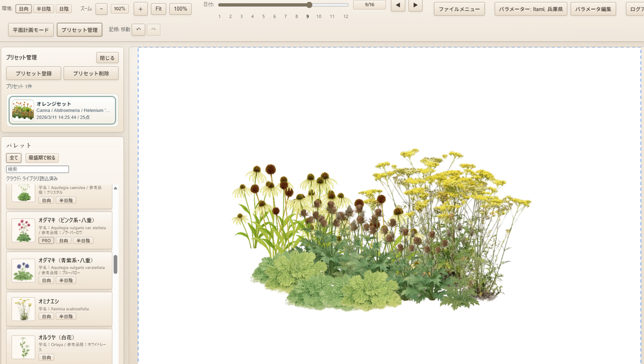Click the redo arrow icon
Image resolution: width=644 pixels, height=364 pixels.
coord(154,30)
